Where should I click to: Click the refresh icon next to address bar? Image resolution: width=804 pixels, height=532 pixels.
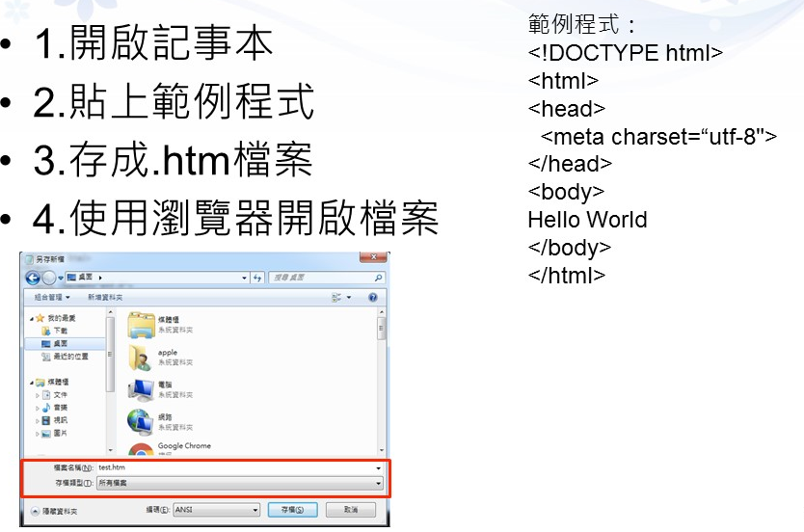tap(257, 278)
